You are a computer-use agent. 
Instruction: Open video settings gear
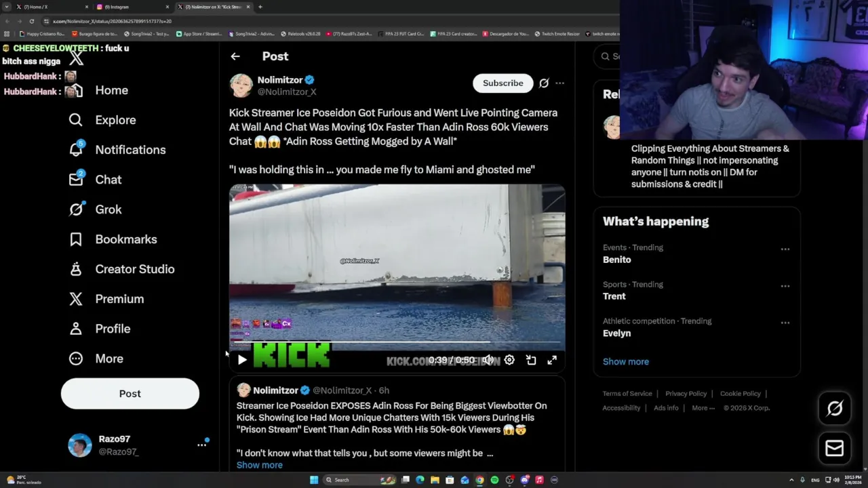[509, 360]
